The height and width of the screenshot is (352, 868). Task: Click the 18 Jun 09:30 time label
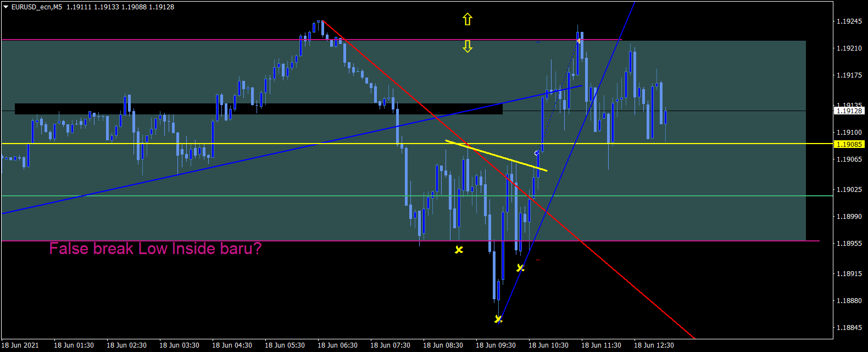pos(496,345)
